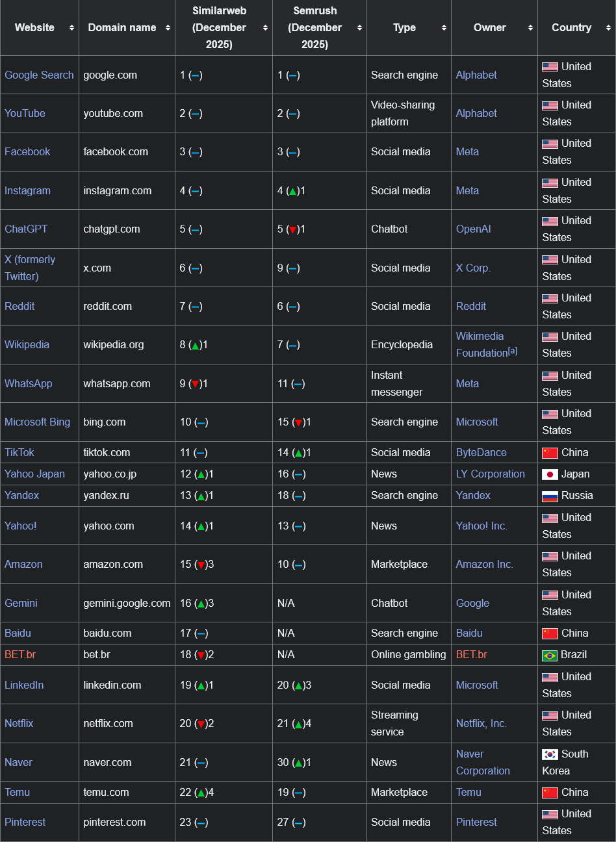Open the Facebook website link

tap(27, 151)
